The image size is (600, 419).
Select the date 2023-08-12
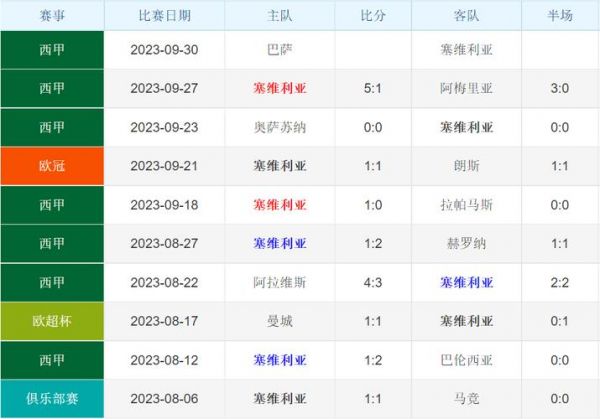click(x=164, y=360)
